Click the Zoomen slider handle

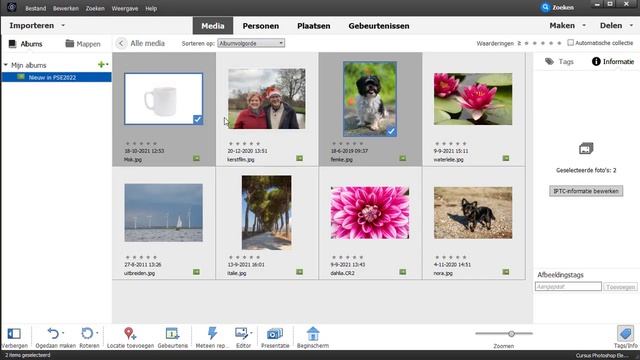click(x=511, y=333)
